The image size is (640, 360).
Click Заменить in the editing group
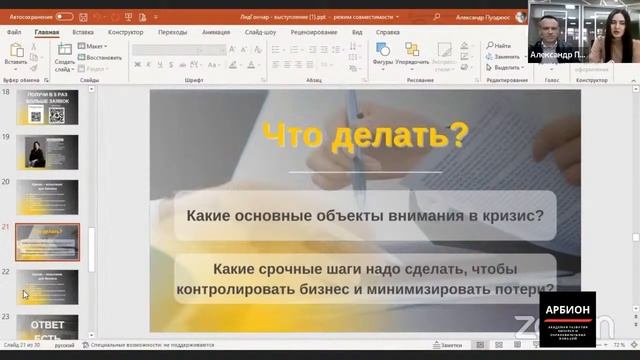pyautogui.click(x=503, y=57)
